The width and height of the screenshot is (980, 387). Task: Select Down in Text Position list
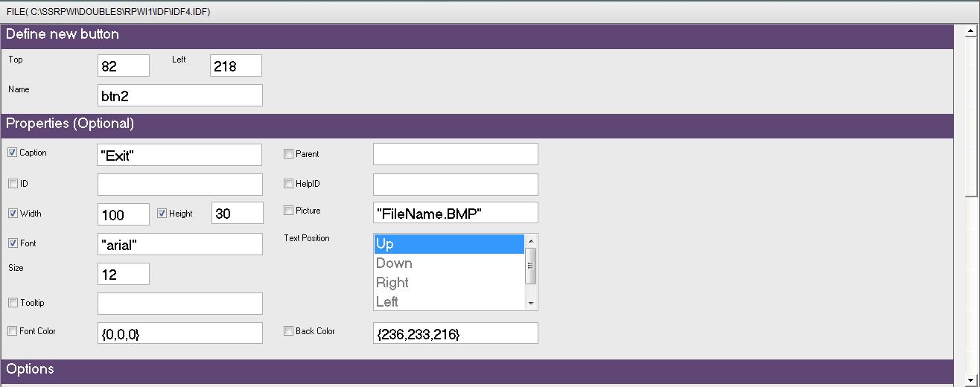tap(449, 263)
